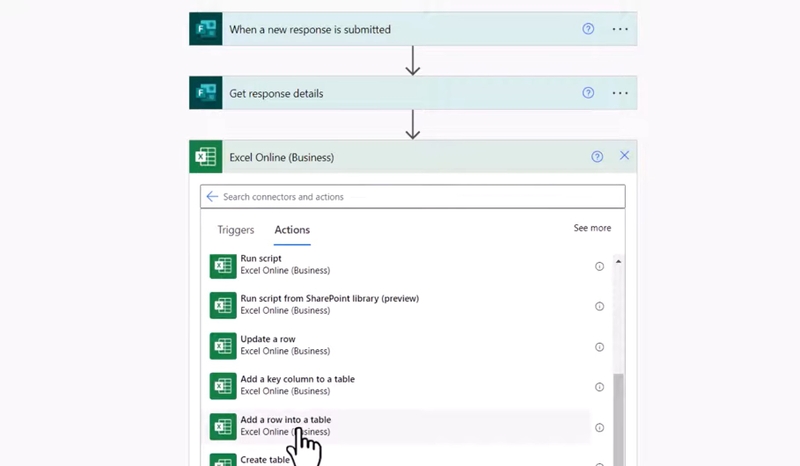Click the Excel icon beside 'Add a key column to a table'
Viewport: 800px width, 466px height.
[x=223, y=386]
